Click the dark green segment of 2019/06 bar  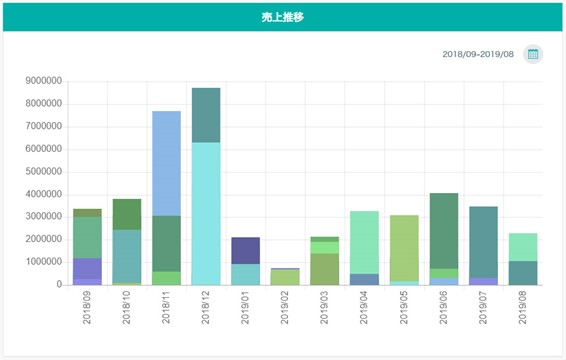444,231
